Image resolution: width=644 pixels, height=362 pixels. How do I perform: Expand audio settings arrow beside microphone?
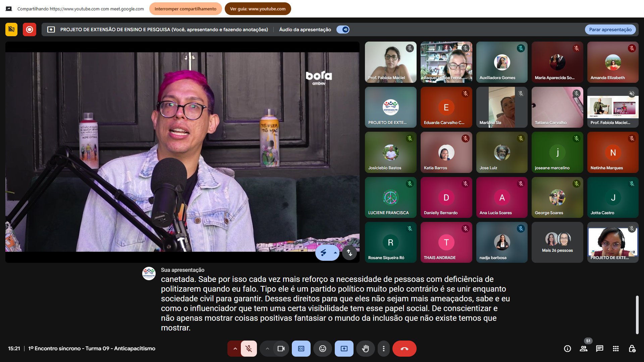[x=235, y=349]
